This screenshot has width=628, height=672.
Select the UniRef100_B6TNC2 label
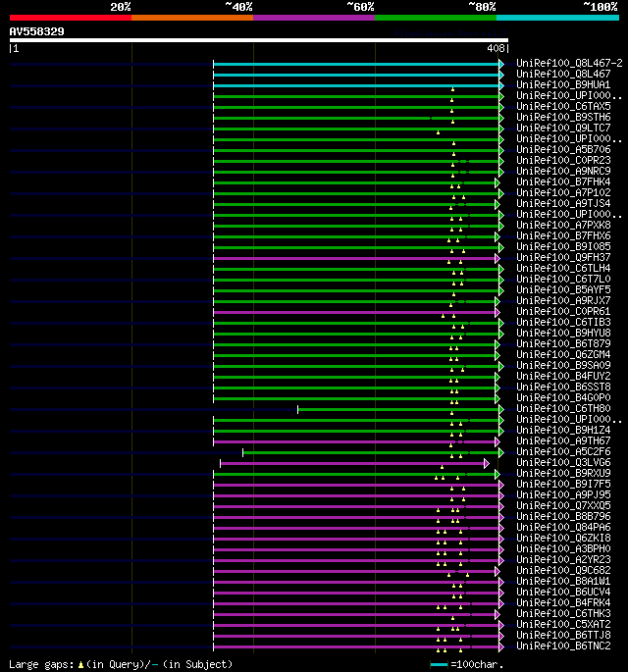[x=563, y=646]
